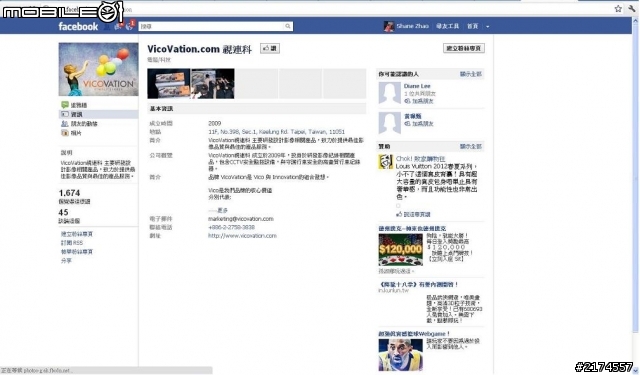Open Diane Lee avatar picture

point(389,93)
